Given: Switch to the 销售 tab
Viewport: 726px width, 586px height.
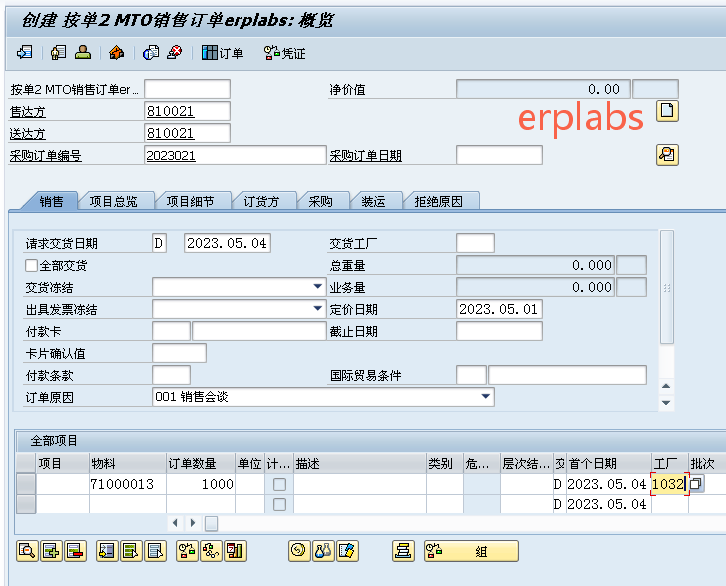Looking at the screenshot, I should click(51, 201).
